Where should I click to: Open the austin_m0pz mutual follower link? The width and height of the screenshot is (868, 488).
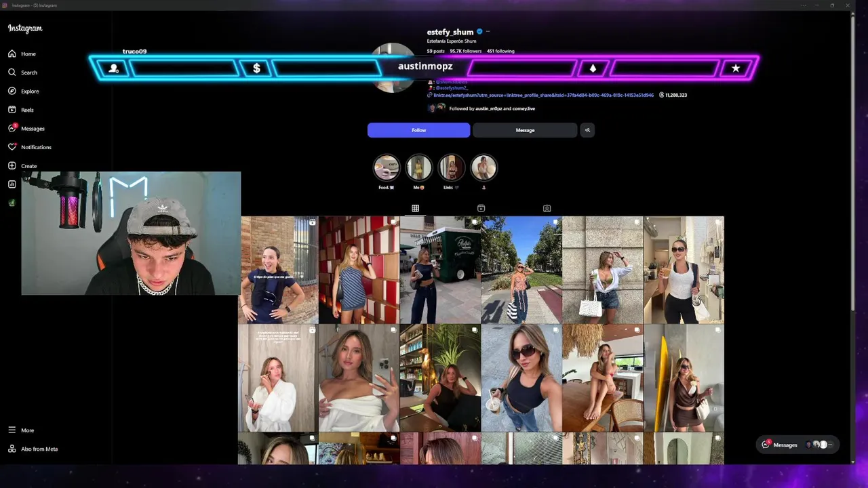click(x=488, y=108)
